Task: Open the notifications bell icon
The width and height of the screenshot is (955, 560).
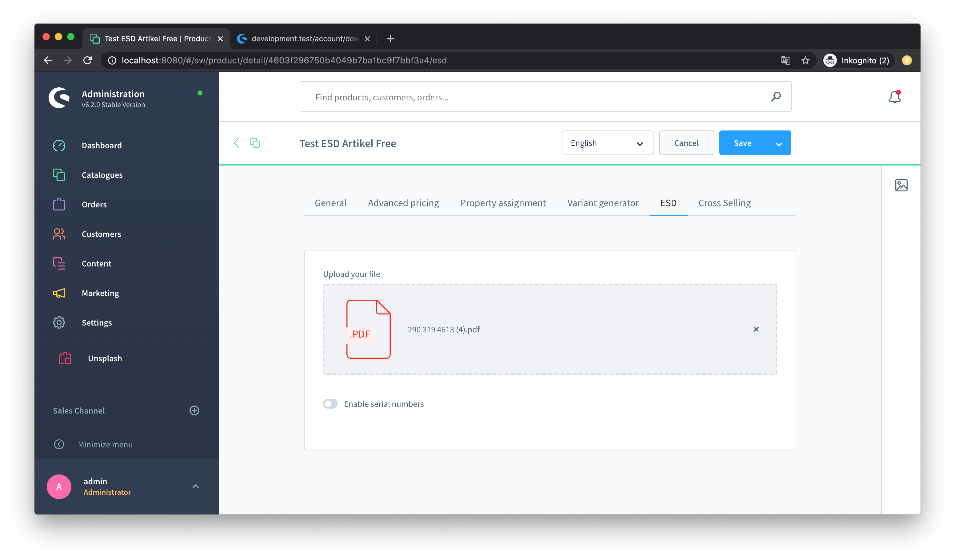Action: (x=894, y=97)
